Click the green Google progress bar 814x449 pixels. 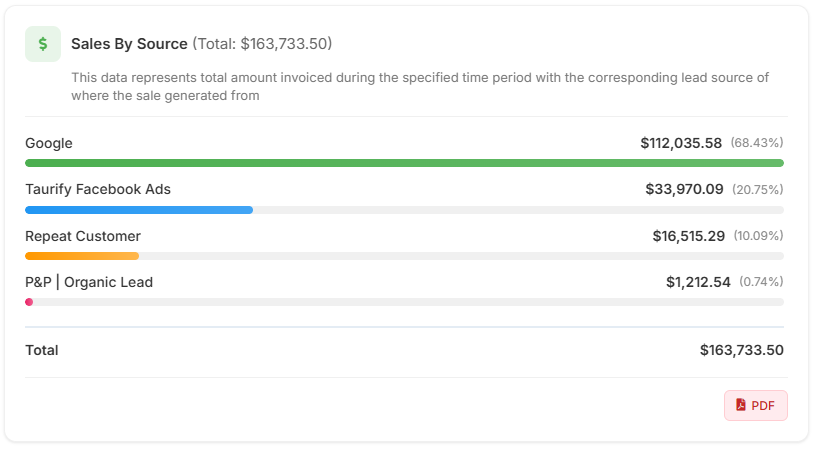[404, 163]
